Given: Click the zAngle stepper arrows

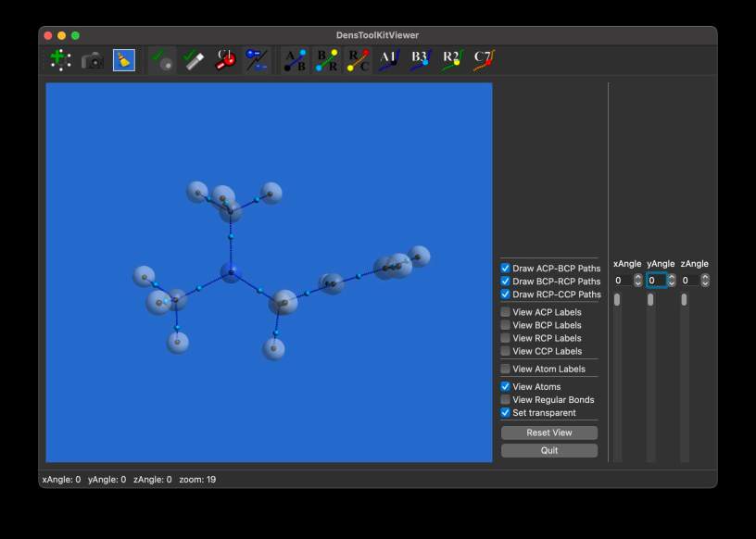Looking at the screenshot, I should click(705, 280).
